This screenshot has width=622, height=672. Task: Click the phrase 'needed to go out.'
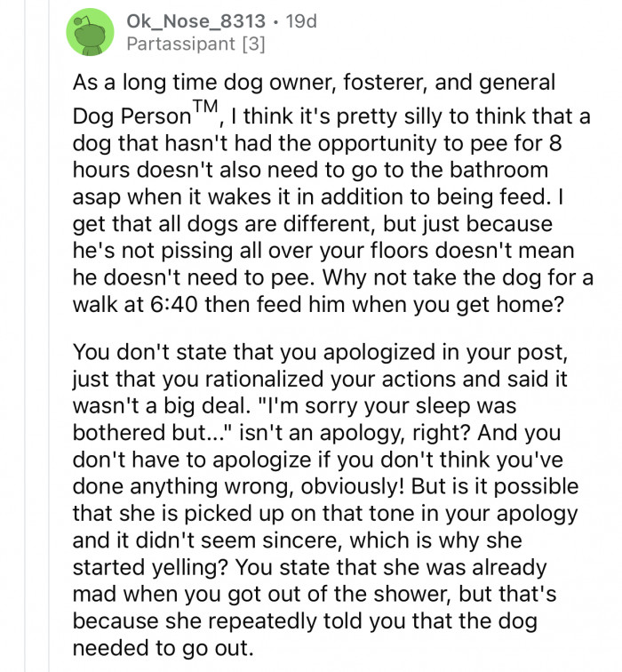[163, 648]
